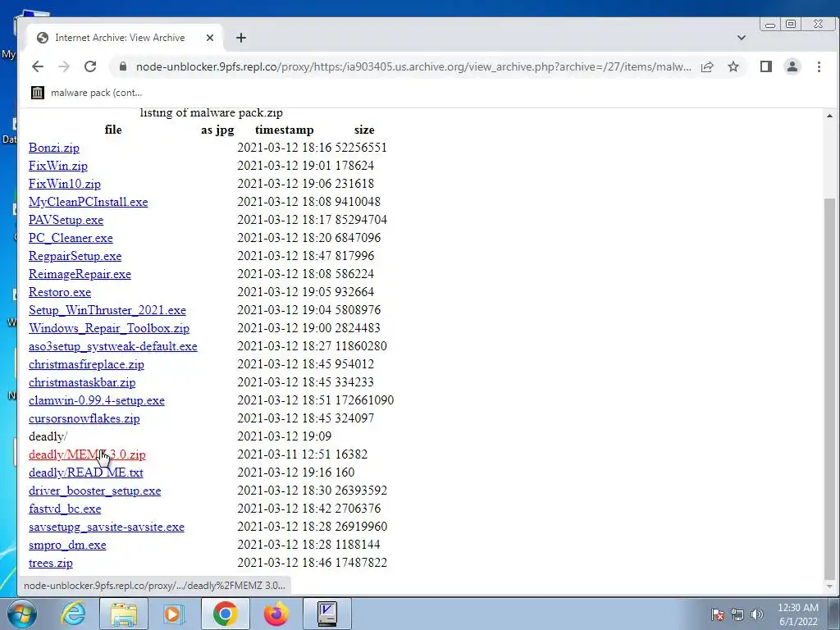Click the volume speaker icon

point(757,614)
